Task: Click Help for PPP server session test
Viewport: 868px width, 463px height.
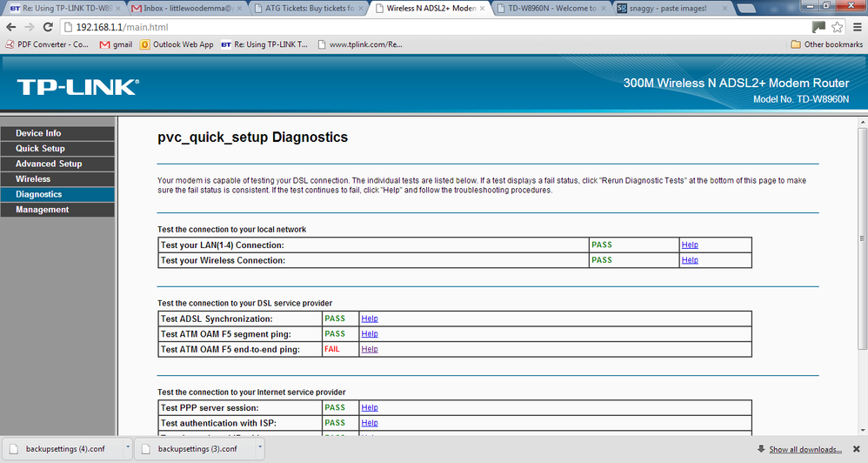Action: point(370,407)
